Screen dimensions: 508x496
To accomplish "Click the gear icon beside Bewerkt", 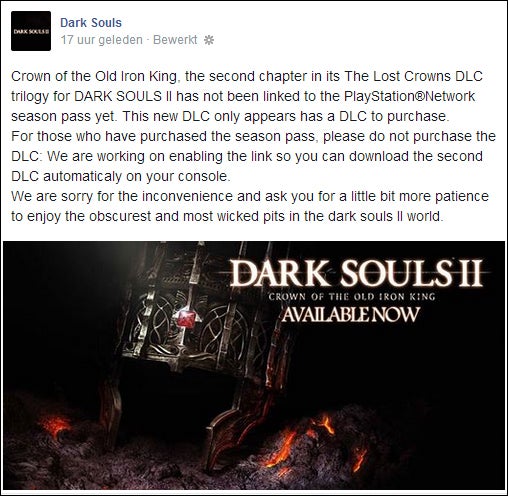I will pos(209,40).
